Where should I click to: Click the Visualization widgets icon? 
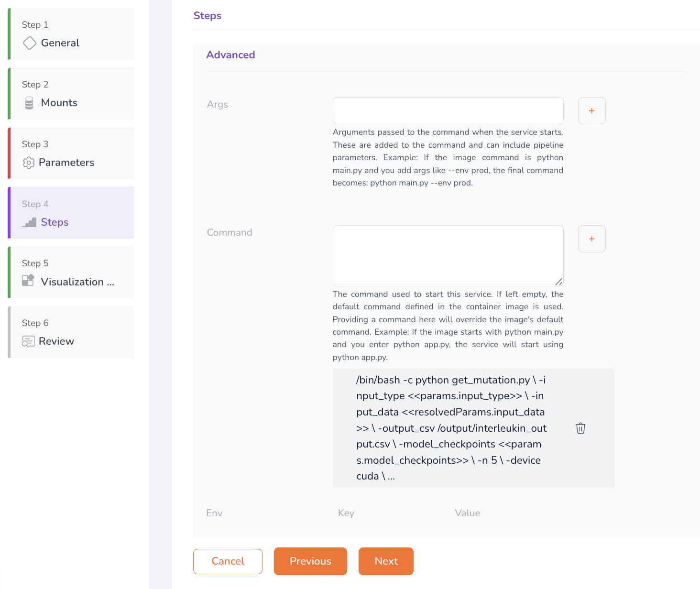28,280
